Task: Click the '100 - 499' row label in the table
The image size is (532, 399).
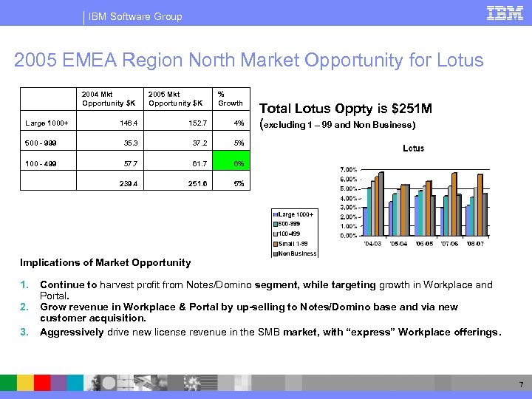Action: click(41, 163)
